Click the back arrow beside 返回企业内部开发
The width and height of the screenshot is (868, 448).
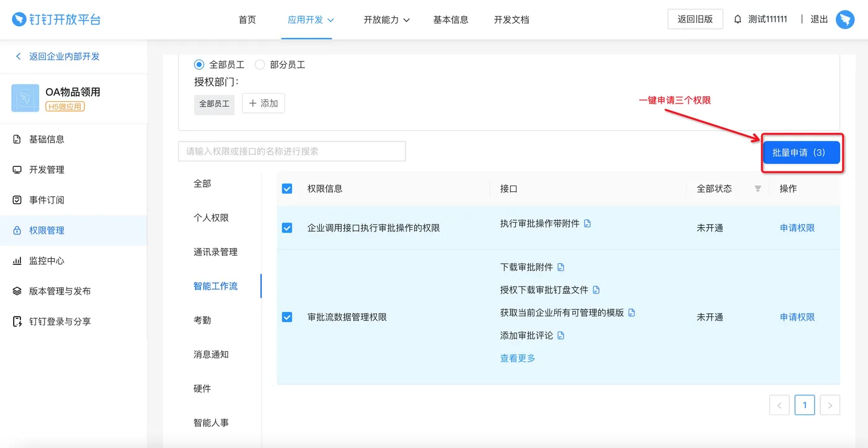18,56
